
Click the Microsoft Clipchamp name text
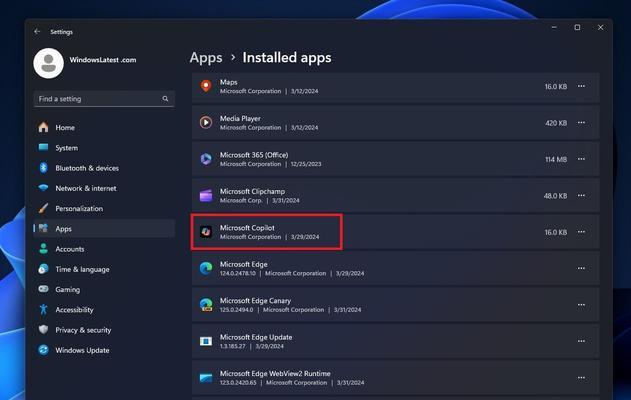coord(252,191)
